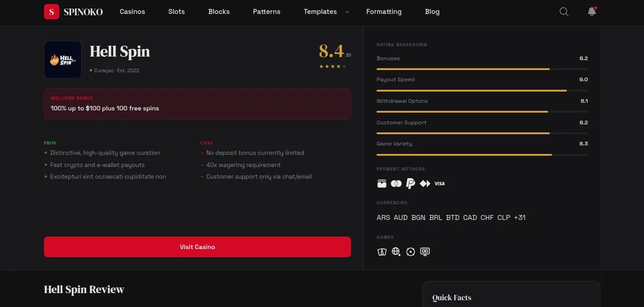Click the CHF currency code
This screenshot has height=307, width=644.
pyautogui.click(x=487, y=217)
